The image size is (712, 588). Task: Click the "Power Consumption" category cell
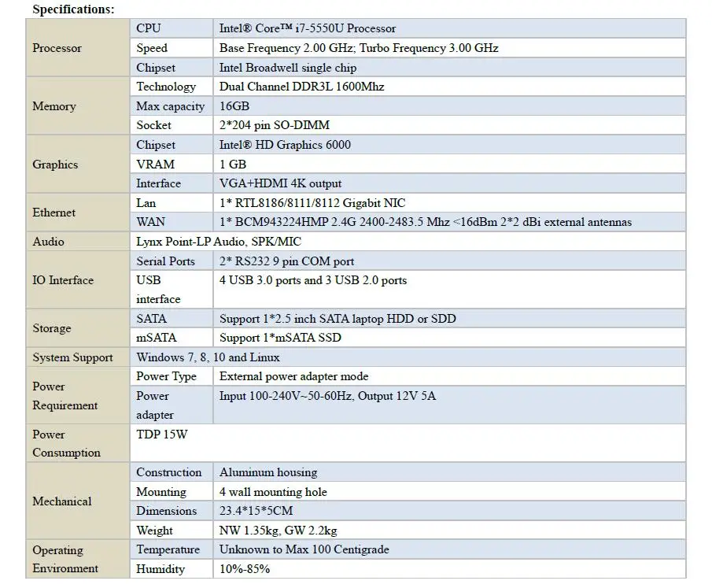78,443
